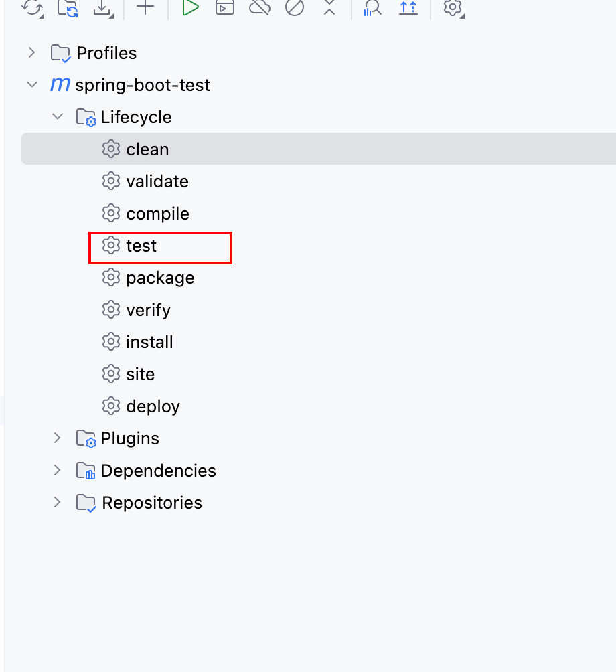The width and height of the screenshot is (616, 672).
Task: Select the install lifecycle goal
Action: click(149, 342)
